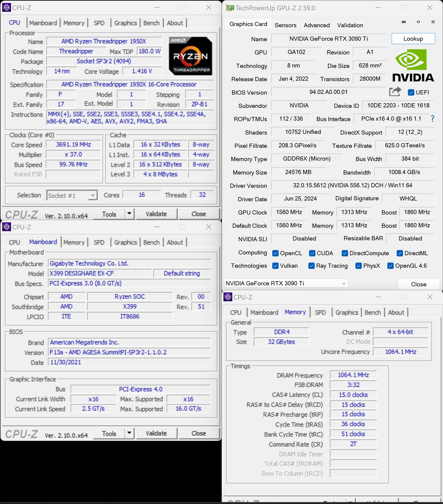The width and height of the screenshot is (443, 504).
Task: Click the GPU-Z screenshot camera icon
Action: click(x=404, y=22)
